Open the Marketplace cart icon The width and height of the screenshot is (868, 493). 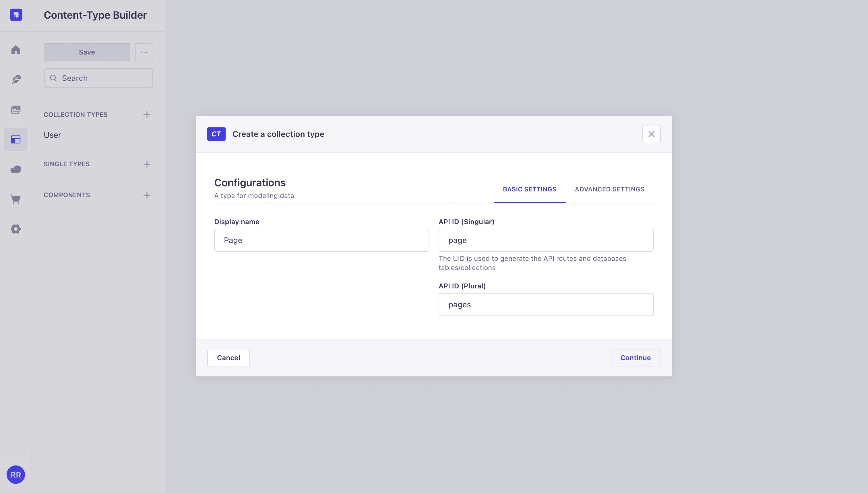click(x=15, y=199)
